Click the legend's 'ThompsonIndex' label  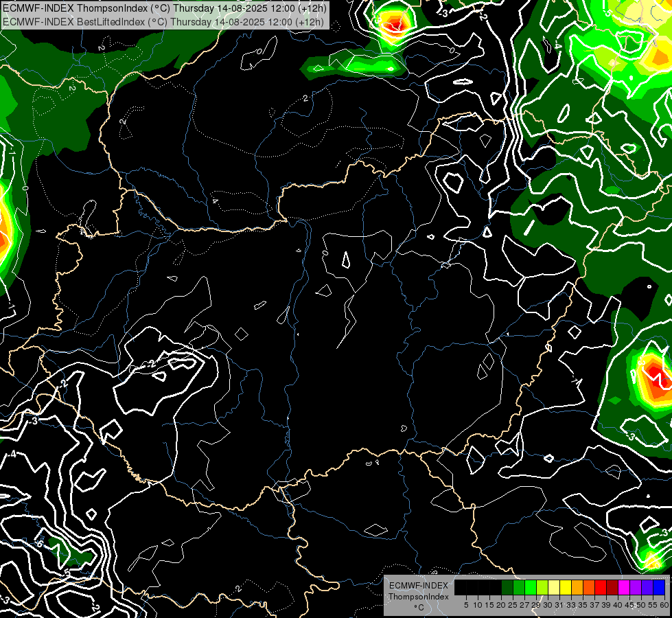[x=419, y=597]
